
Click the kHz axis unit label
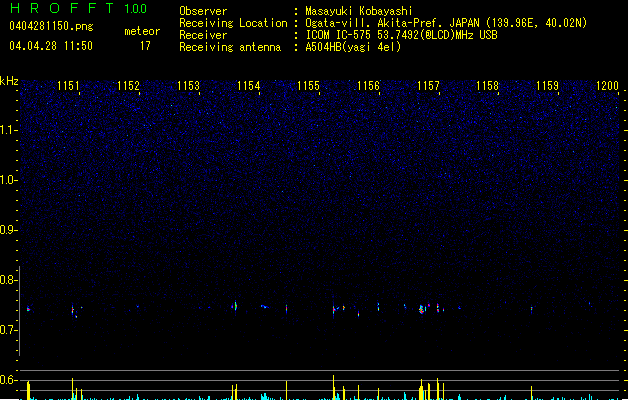point(9,81)
